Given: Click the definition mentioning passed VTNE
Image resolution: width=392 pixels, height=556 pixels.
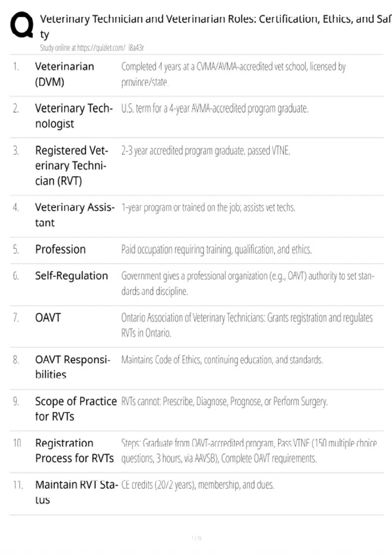Looking at the screenshot, I should pos(206,151).
